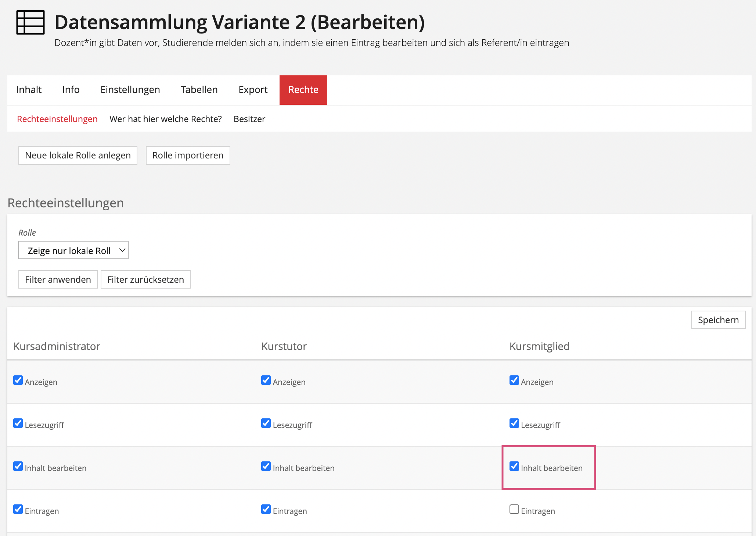Open 'Wer hat hier welche Rechte?' subtab

point(165,119)
